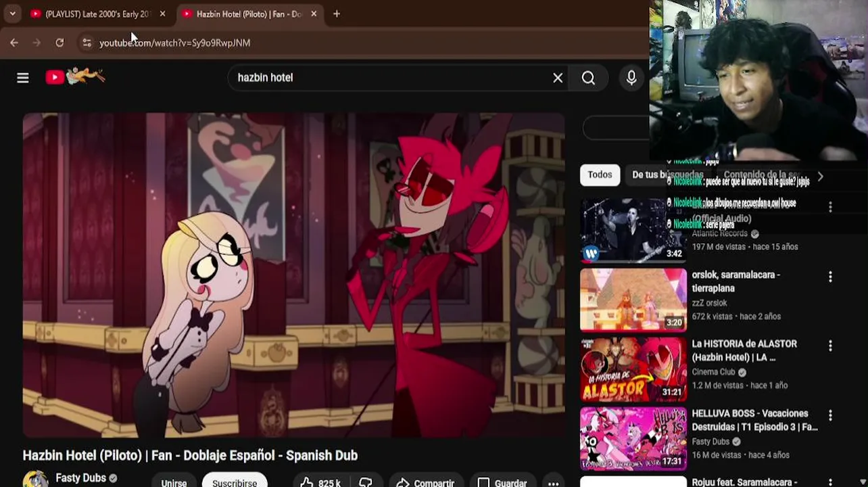Open options for orslok tierraplana video
Screen dimensions: 868x487
830,277
